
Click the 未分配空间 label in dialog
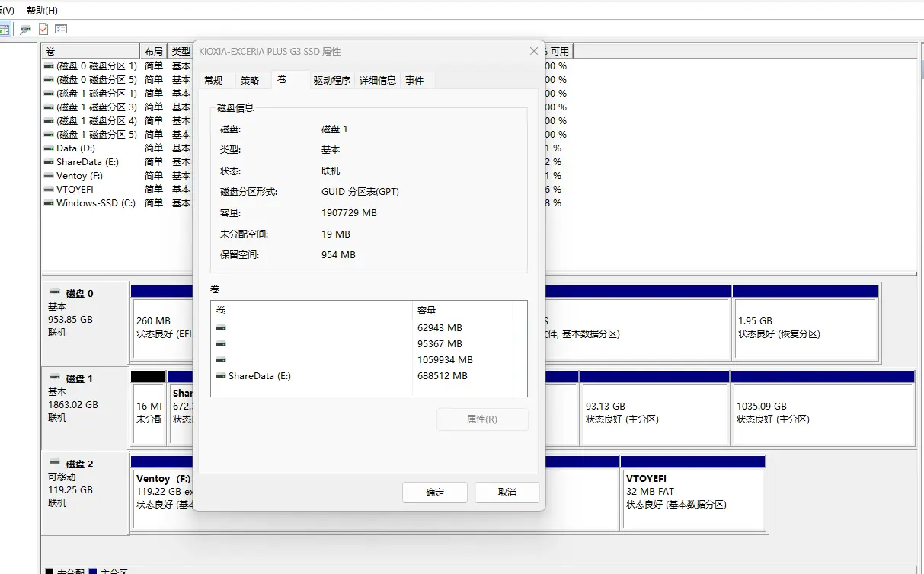[x=244, y=234]
